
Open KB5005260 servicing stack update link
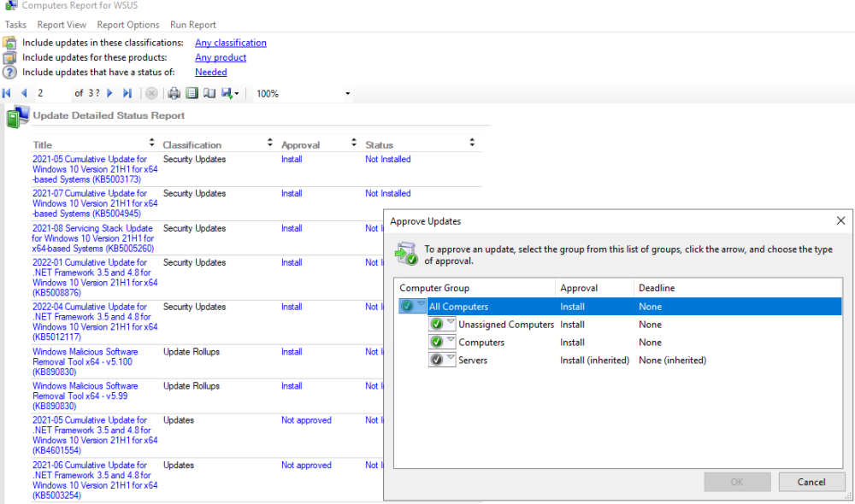pyautogui.click(x=92, y=238)
